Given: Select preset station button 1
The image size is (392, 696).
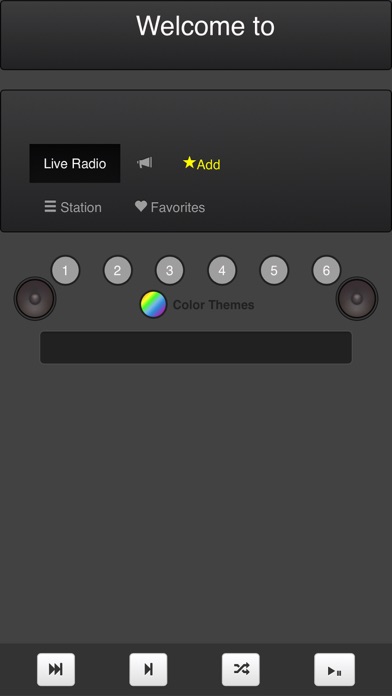Looking at the screenshot, I should pos(65,270).
